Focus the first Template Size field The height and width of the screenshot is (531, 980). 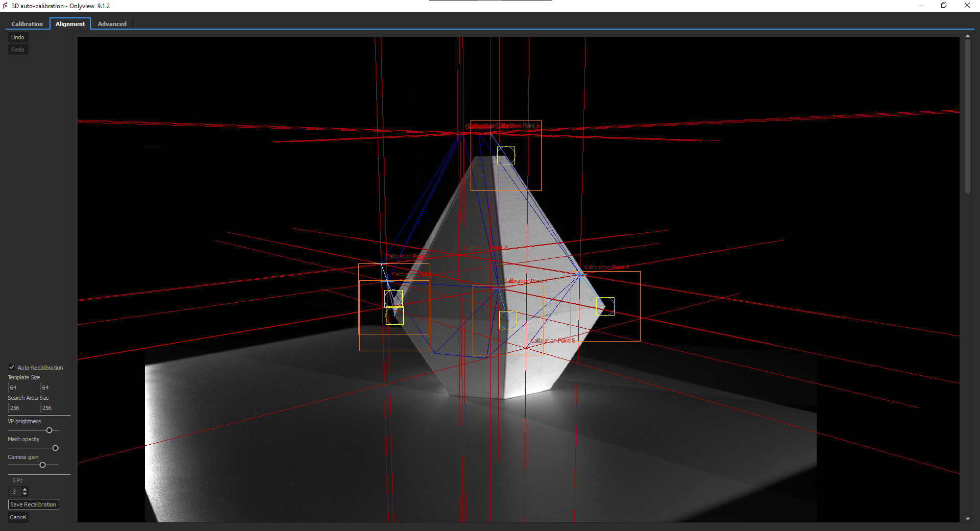23,388
